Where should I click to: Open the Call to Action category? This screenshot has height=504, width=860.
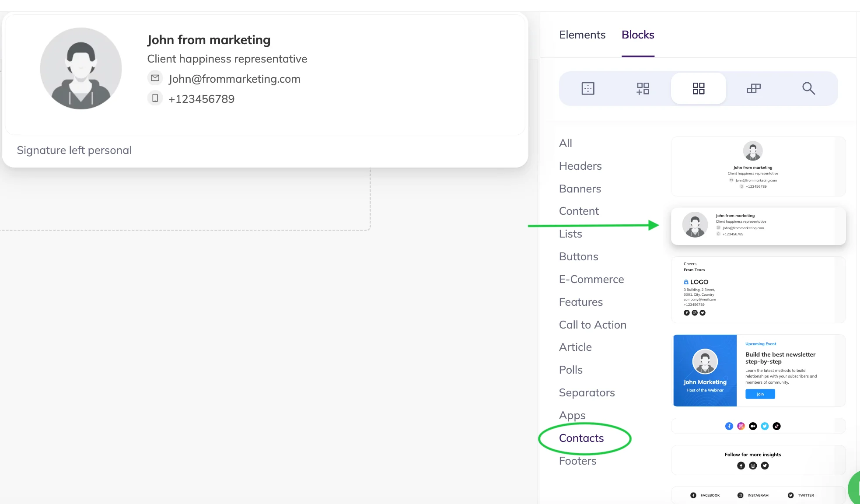point(593,325)
